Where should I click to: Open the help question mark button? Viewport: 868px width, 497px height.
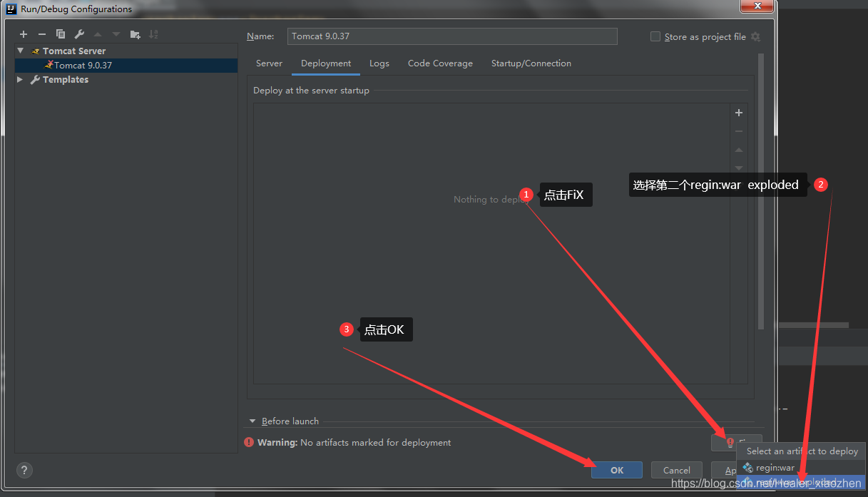pyautogui.click(x=24, y=471)
